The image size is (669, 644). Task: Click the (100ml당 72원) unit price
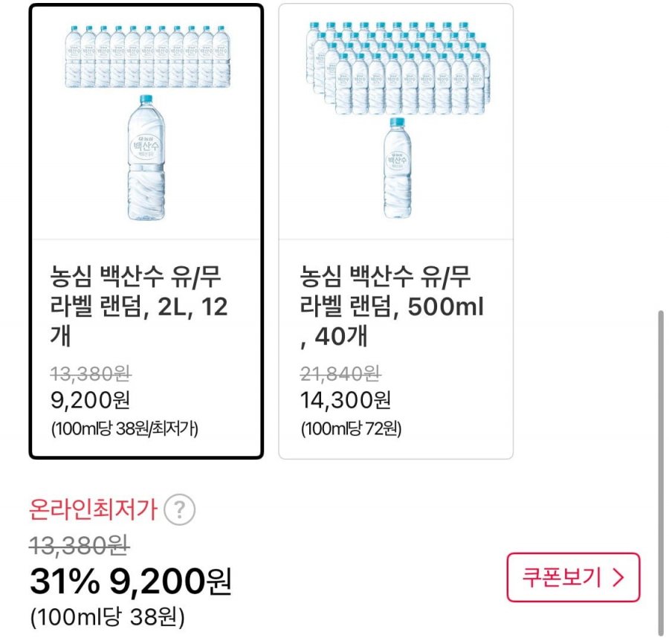tap(351, 429)
